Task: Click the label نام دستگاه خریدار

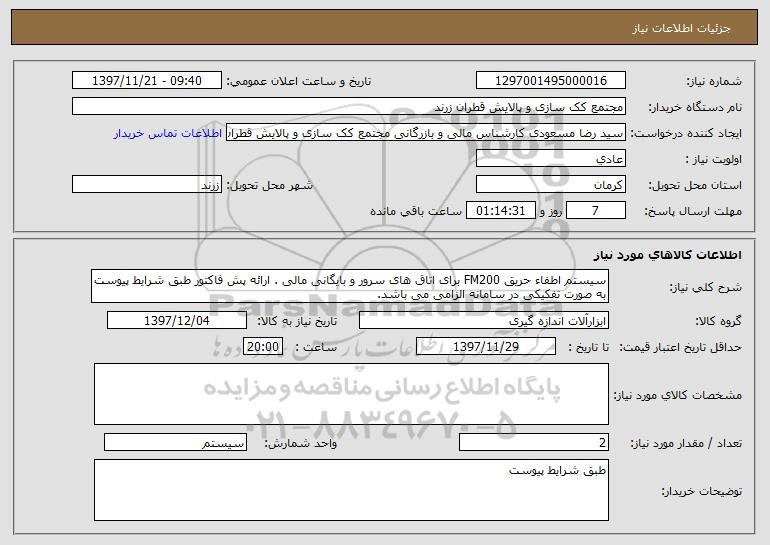Action: point(695,107)
